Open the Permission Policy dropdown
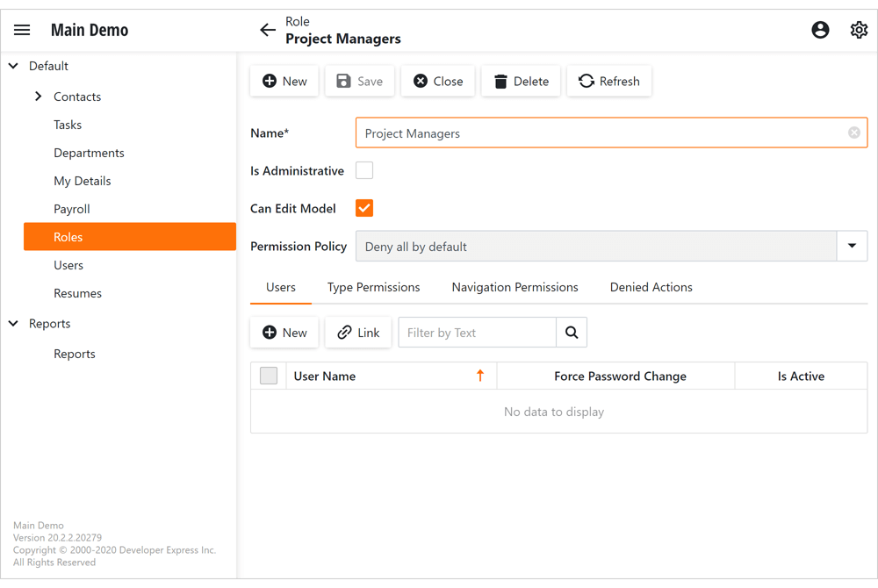Viewport: 878px width, 588px height. pyautogui.click(x=852, y=246)
